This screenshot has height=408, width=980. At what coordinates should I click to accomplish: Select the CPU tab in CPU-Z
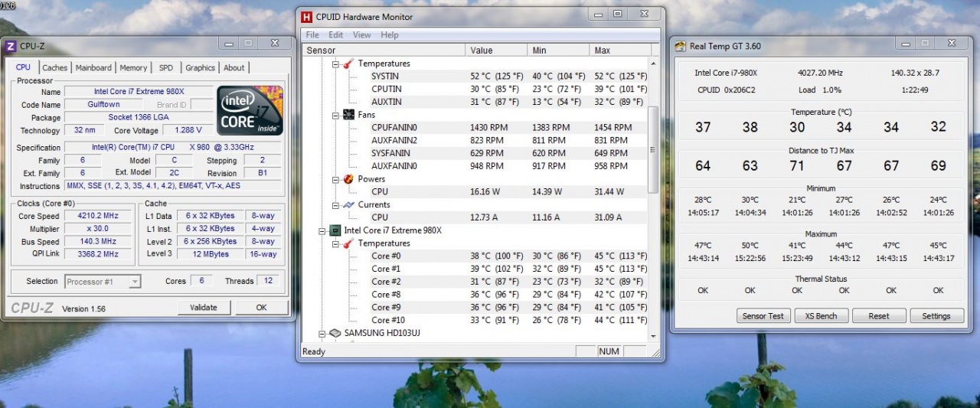pyautogui.click(x=24, y=67)
